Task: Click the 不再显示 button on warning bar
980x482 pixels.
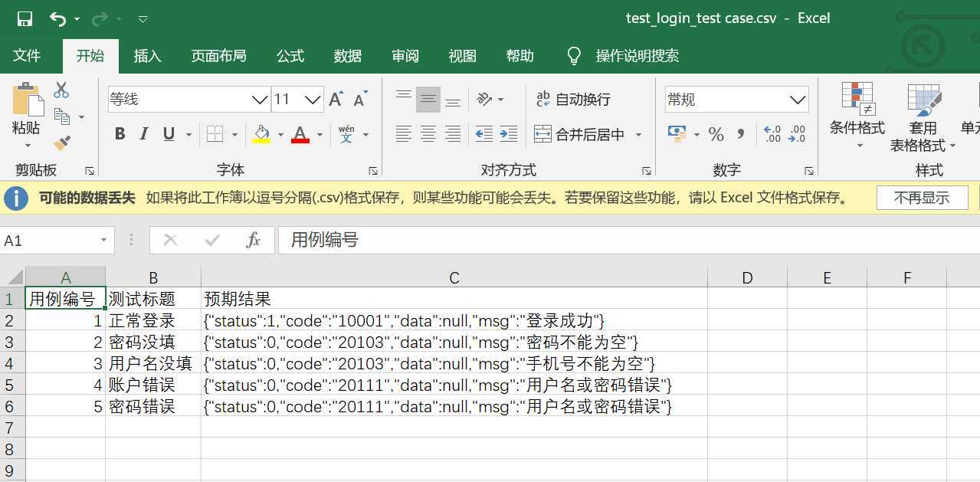Action: [x=922, y=197]
